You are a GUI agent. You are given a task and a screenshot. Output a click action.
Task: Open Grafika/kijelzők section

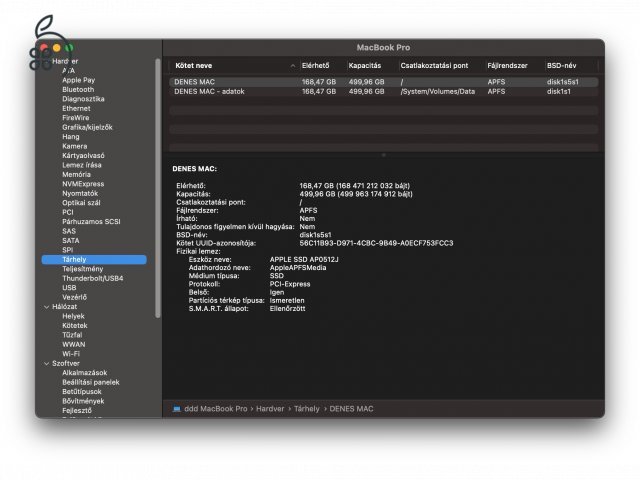[87, 127]
